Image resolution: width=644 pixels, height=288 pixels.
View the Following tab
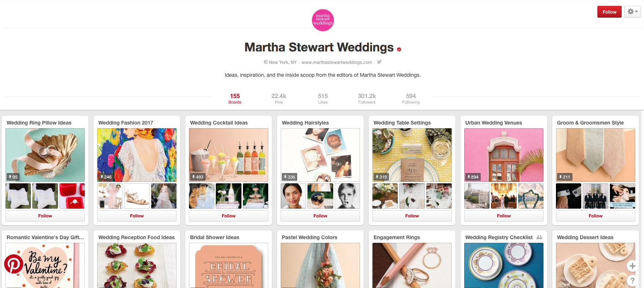point(411,98)
